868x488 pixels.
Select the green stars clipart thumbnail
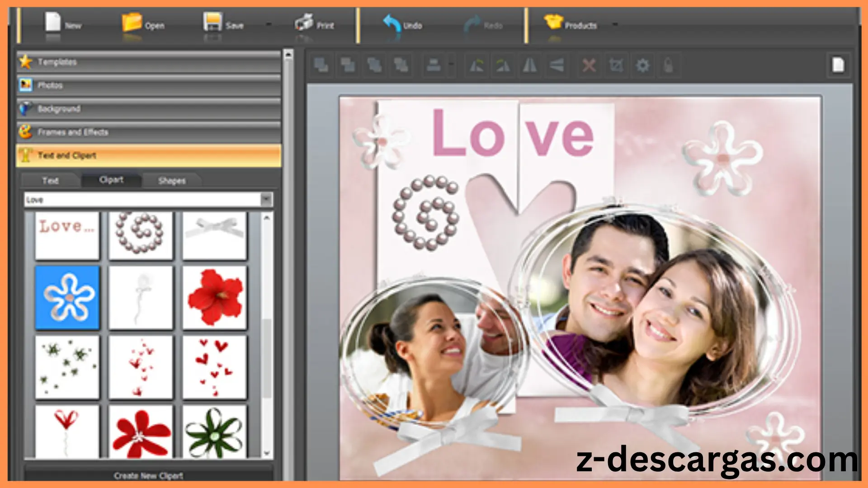click(x=67, y=367)
